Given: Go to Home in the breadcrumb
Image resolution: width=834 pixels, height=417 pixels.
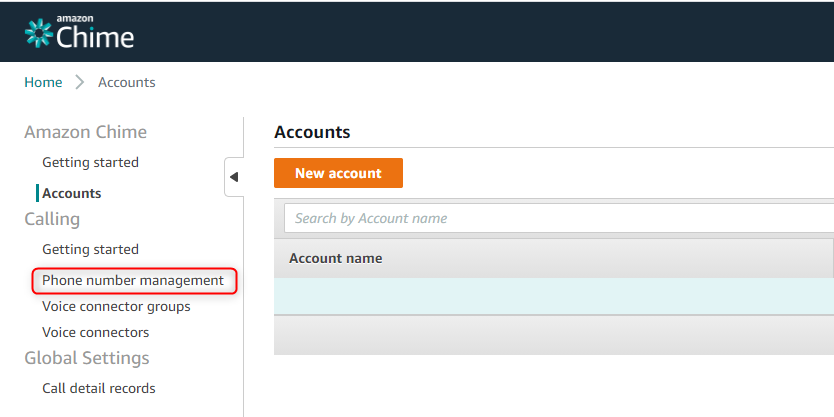Looking at the screenshot, I should point(43,82).
